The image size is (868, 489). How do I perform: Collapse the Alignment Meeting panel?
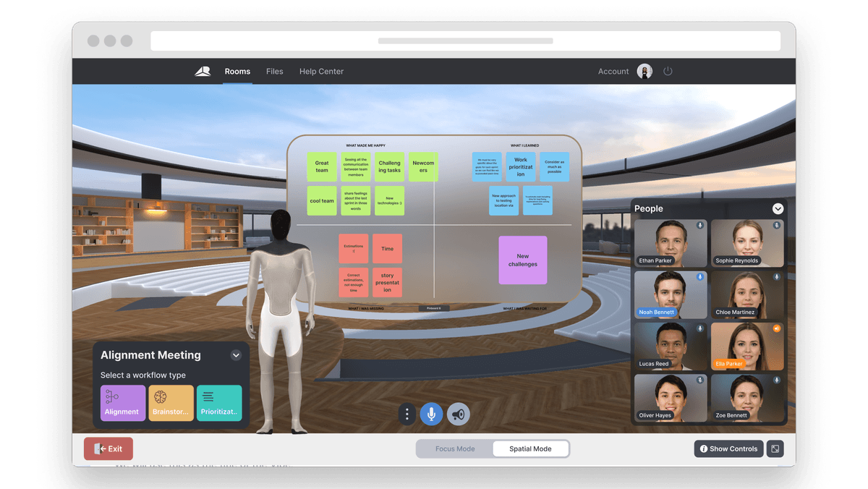(236, 355)
